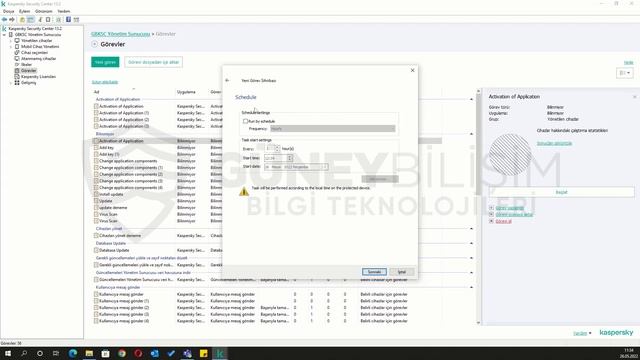Open the Kaspersky Lisansları tree node
640x360 pixels.
pos(38,77)
